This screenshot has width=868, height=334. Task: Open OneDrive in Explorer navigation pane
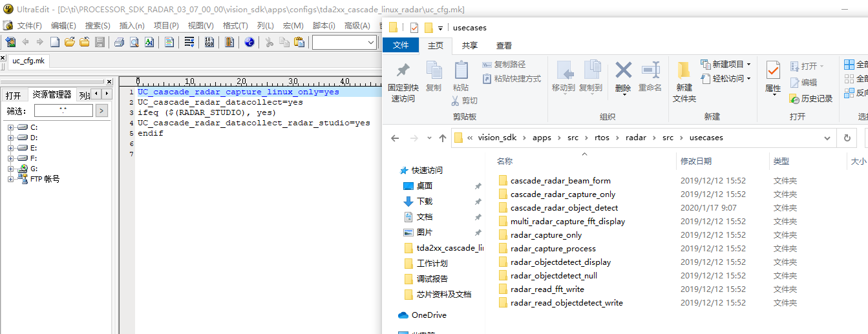click(x=429, y=315)
